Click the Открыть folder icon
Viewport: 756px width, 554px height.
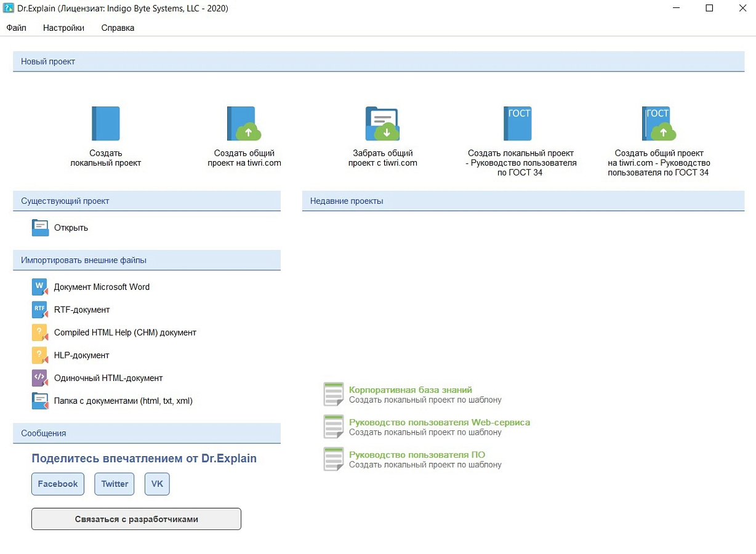click(40, 228)
